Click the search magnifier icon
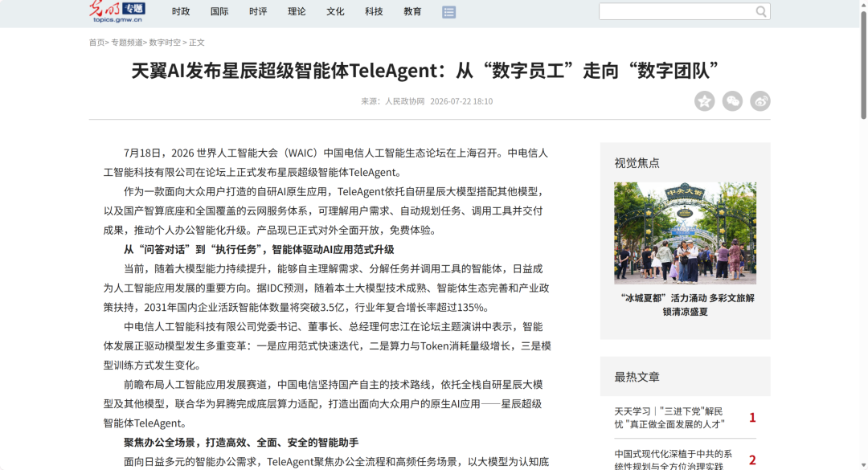Screen dimensions: 868x470 click(761, 11)
